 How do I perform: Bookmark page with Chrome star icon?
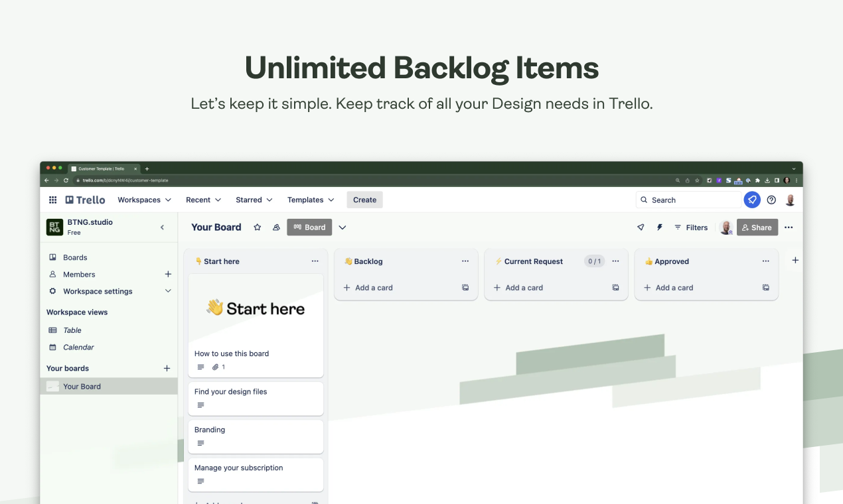tap(697, 180)
